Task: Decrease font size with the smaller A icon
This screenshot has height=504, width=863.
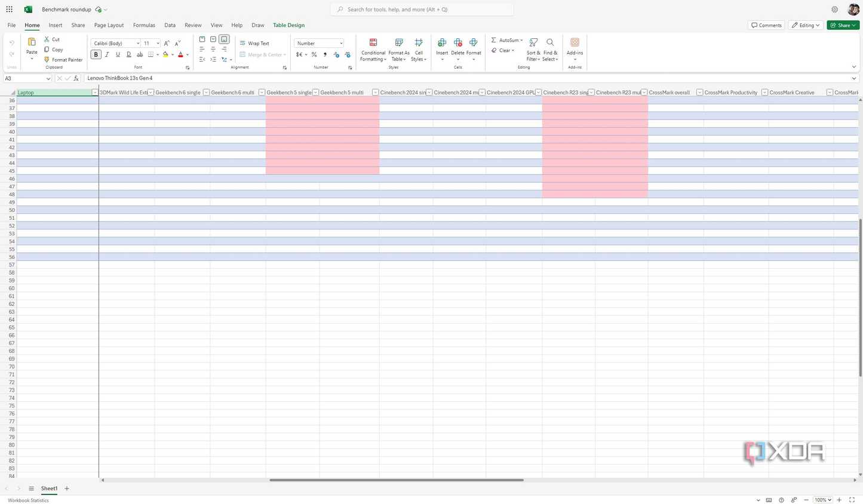Action: (x=177, y=43)
